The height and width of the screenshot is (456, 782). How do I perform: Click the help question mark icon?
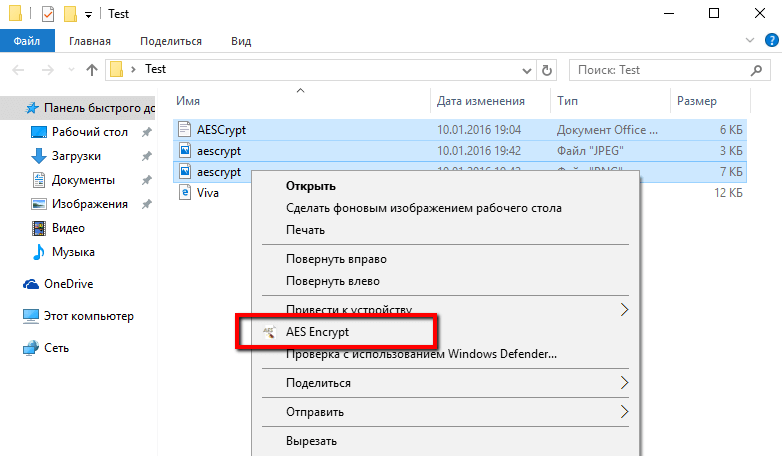(769, 40)
